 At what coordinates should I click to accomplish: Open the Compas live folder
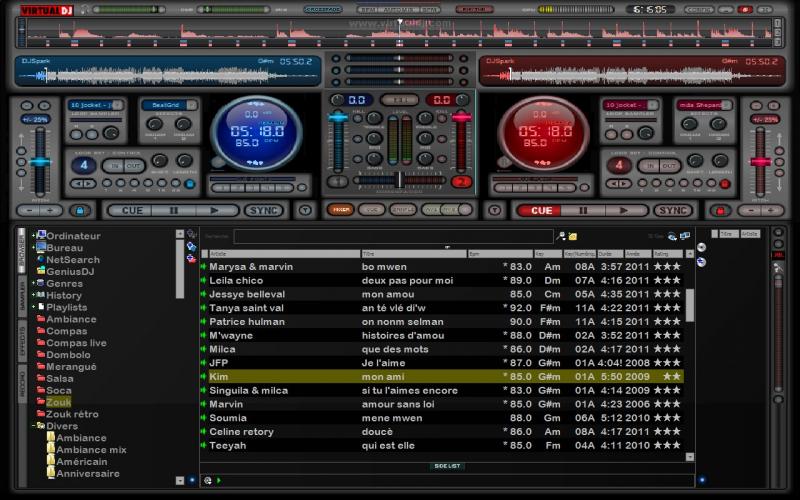(x=76, y=343)
